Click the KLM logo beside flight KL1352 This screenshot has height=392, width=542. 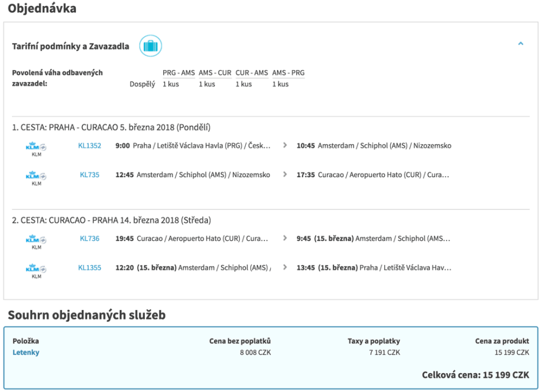(x=36, y=147)
